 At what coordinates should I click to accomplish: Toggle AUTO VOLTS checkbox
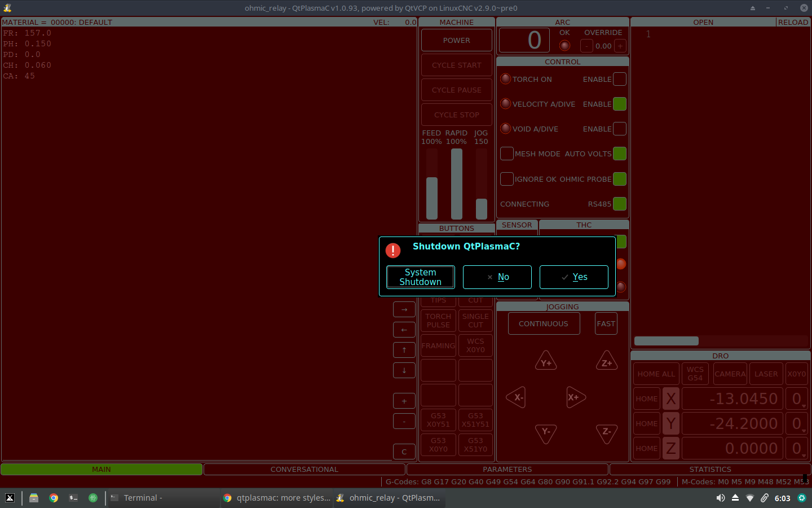620,154
